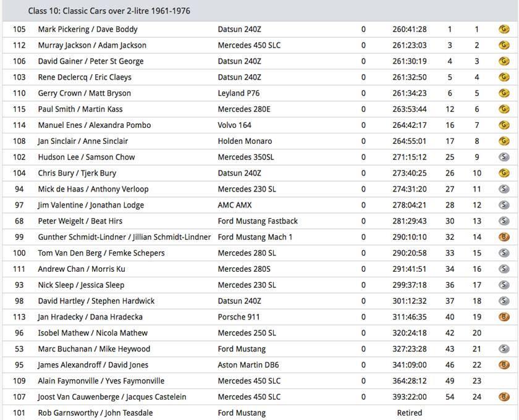Image resolution: width=519 pixels, height=420 pixels.
Task: Click the time '320:24:18'
Action: click(x=410, y=333)
